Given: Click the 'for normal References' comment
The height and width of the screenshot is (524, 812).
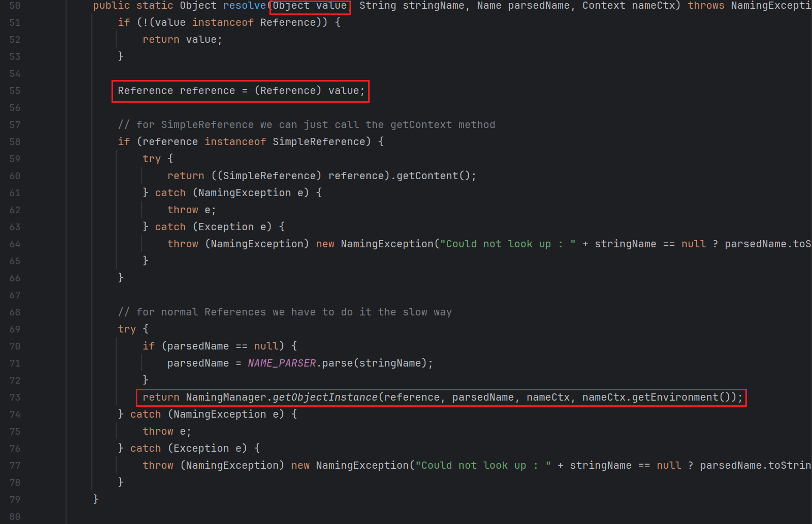Looking at the screenshot, I should pos(285,312).
